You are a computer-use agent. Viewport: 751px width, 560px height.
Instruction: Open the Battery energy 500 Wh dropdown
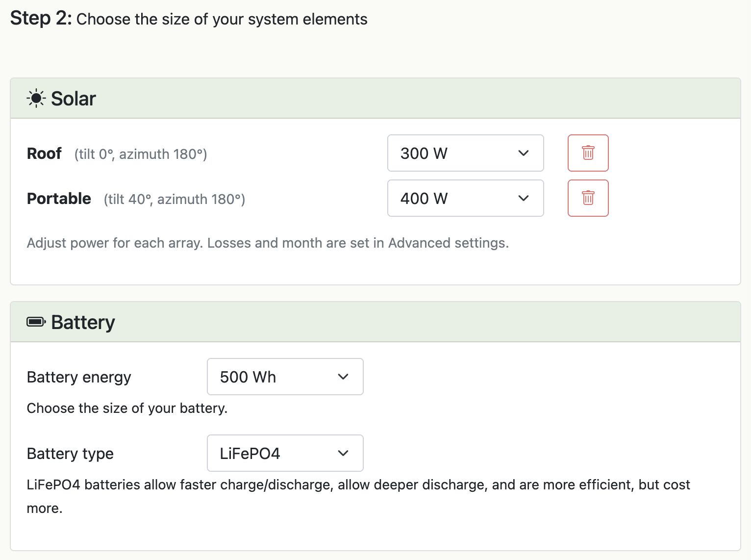tap(285, 377)
